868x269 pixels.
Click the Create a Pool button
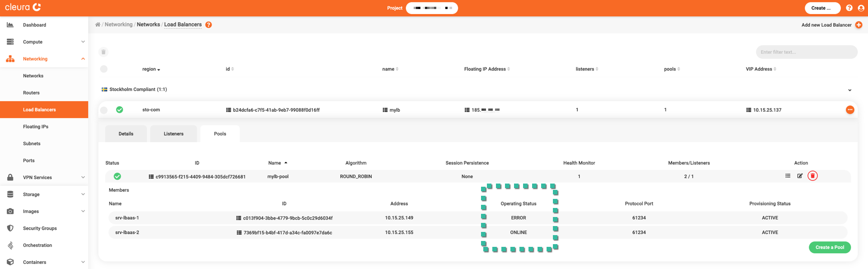click(x=830, y=247)
